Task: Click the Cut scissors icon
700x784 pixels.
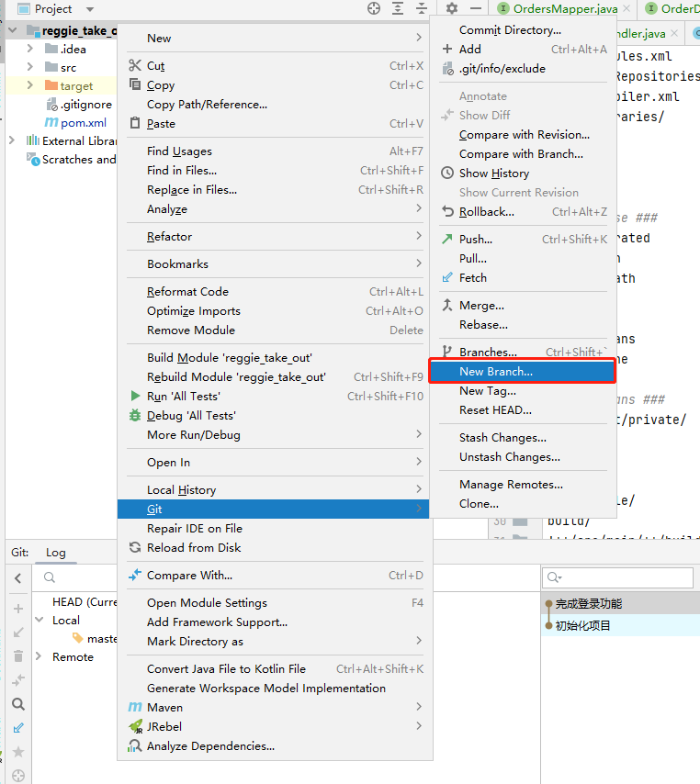Action: 135,65
